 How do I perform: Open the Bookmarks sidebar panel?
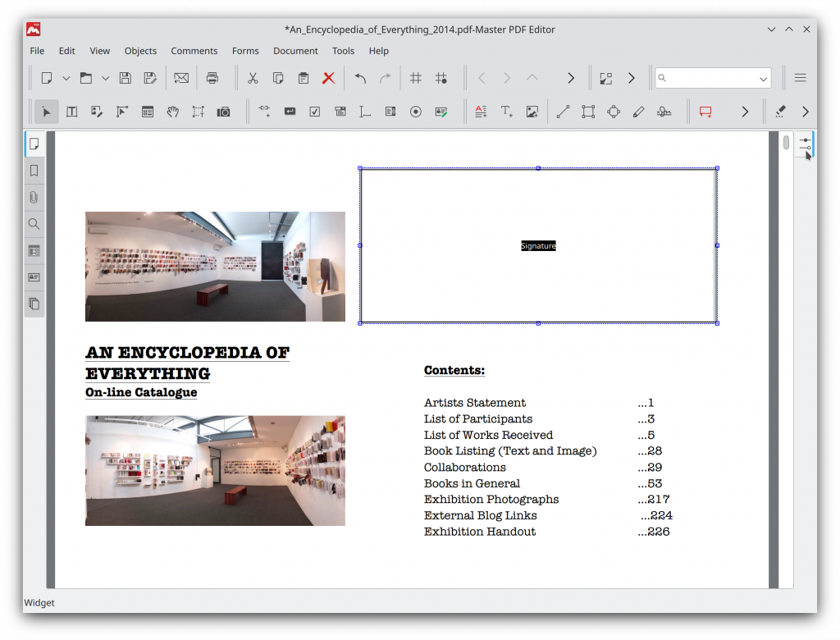[x=34, y=171]
